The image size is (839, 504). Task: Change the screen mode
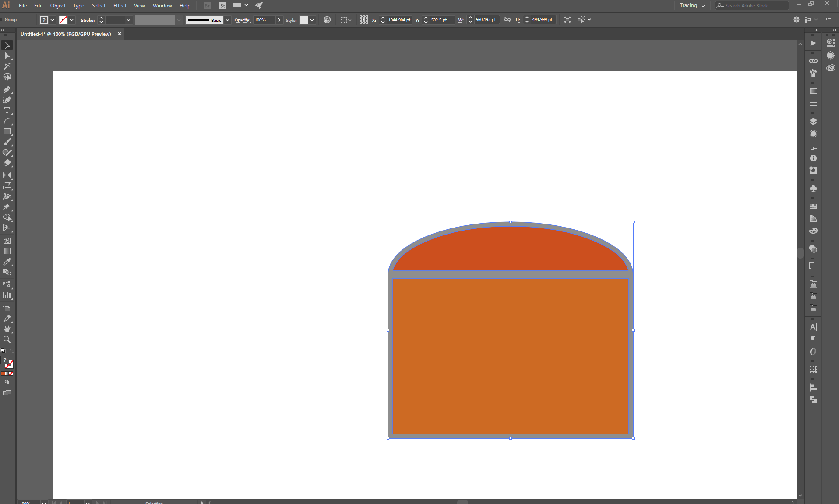(x=7, y=393)
